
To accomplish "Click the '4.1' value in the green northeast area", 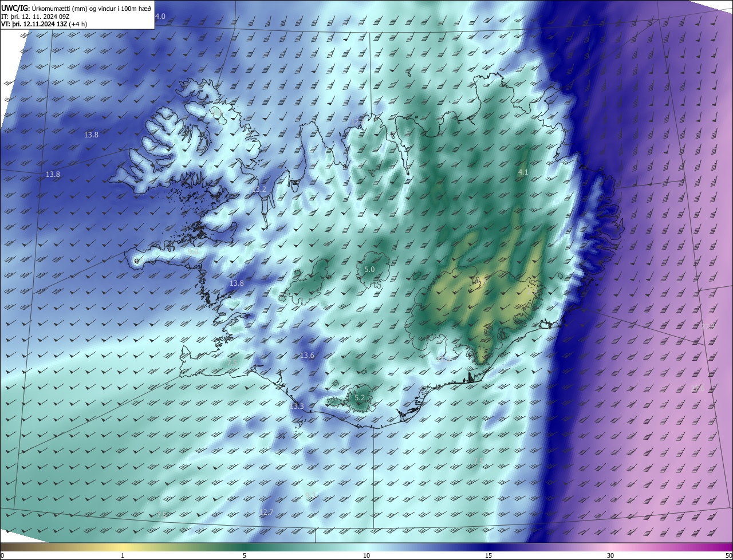I will pos(523,172).
